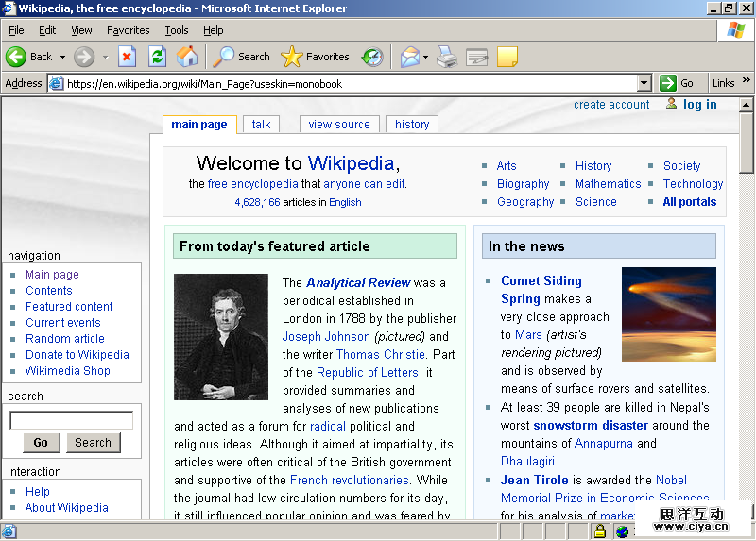Image resolution: width=756 pixels, height=541 pixels.
Task: Follow the Comet Siding Spring link
Action: tap(541, 289)
